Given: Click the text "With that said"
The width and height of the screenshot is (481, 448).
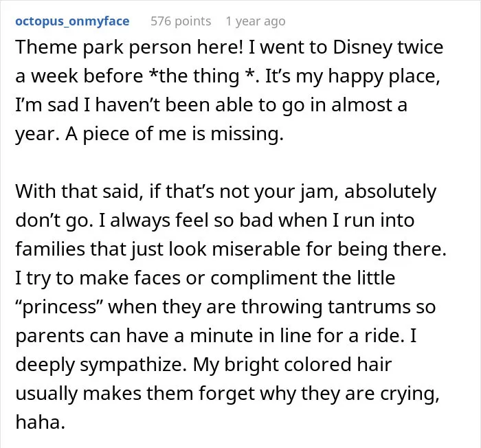Looking at the screenshot, I should [x=78, y=191].
